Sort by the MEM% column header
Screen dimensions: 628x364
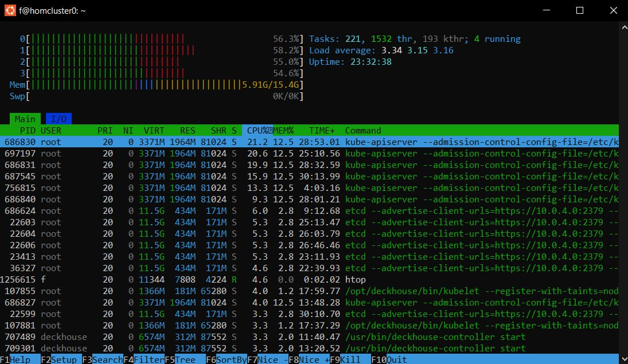(283, 131)
